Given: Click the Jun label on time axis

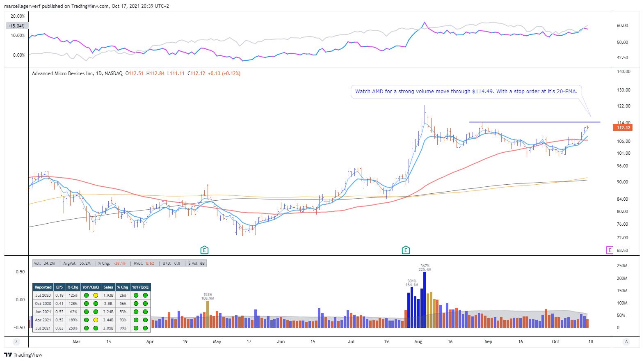Looking at the screenshot, I should pyautogui.click(x=281, y=341).
